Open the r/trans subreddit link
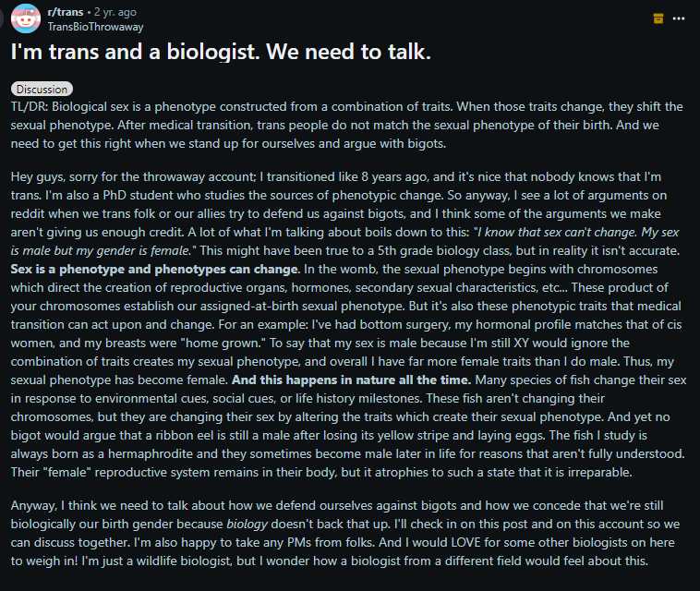This screenshot has width=700, height=591. (x=62, y=12)
